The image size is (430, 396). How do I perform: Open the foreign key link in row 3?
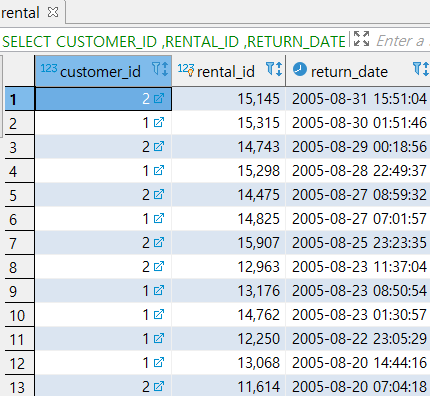159,147
